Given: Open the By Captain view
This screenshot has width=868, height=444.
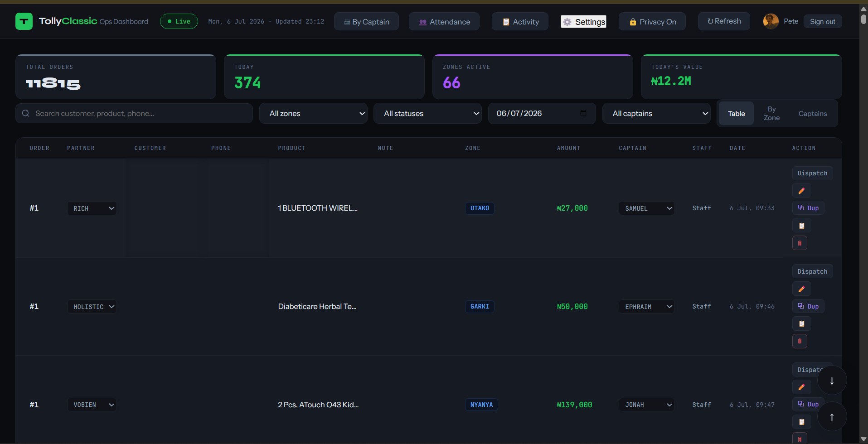Looking at the screenshot, I should 366,22.
